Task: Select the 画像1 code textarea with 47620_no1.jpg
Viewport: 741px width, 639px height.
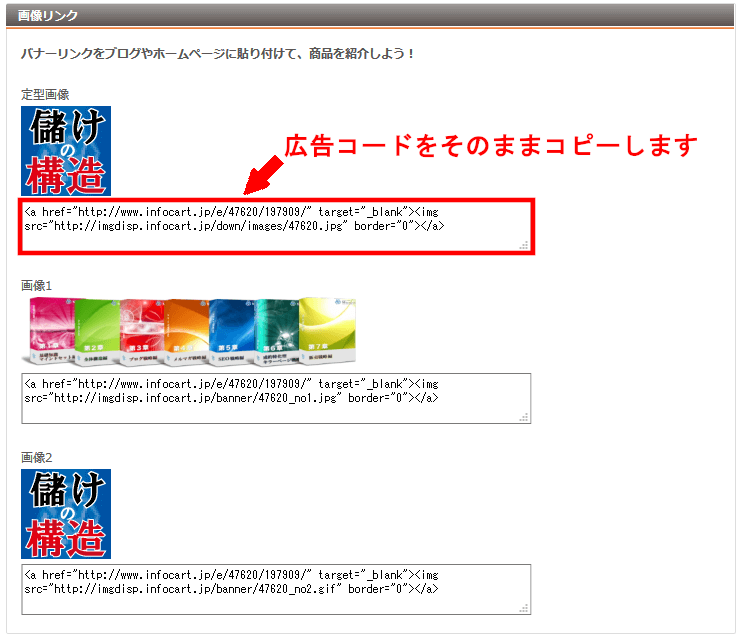Action: coord(276,398)
